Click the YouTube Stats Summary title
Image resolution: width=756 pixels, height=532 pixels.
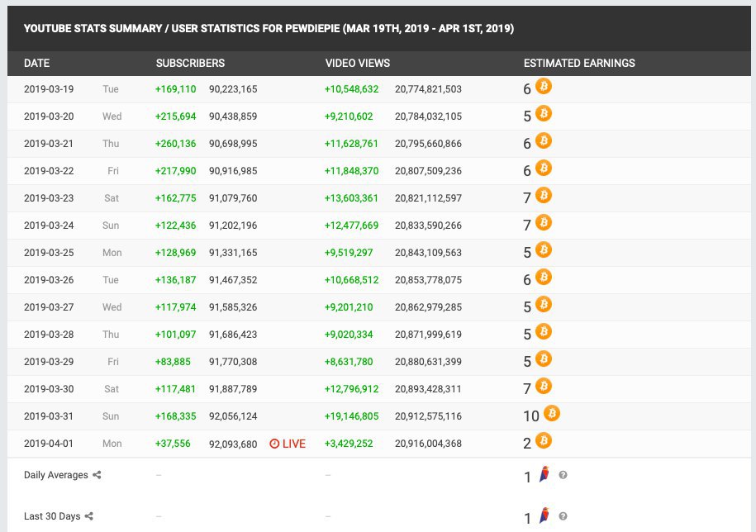269,28
